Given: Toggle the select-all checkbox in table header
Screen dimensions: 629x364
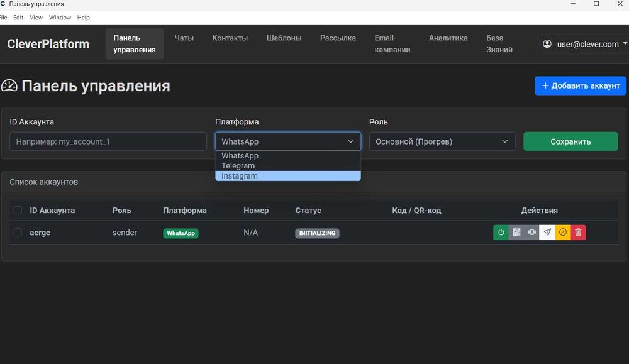Looking at the screenshot, I should point(18,211).
